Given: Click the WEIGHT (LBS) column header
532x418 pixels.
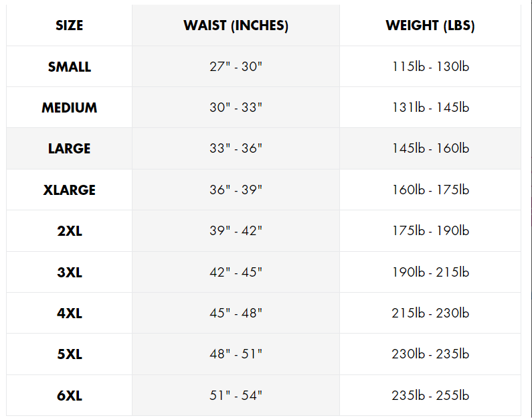Looking at the screenshot, I should (430, 26).
